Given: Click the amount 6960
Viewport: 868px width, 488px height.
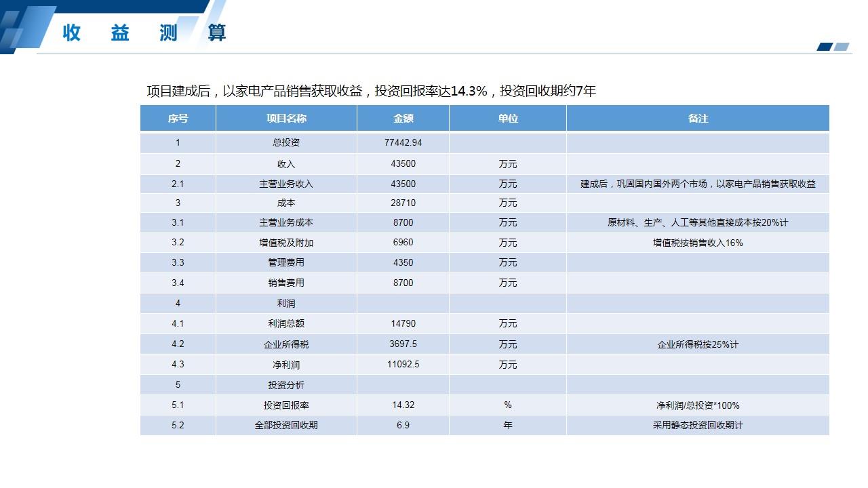Looking at the screenshot, I should pos(403,243).
